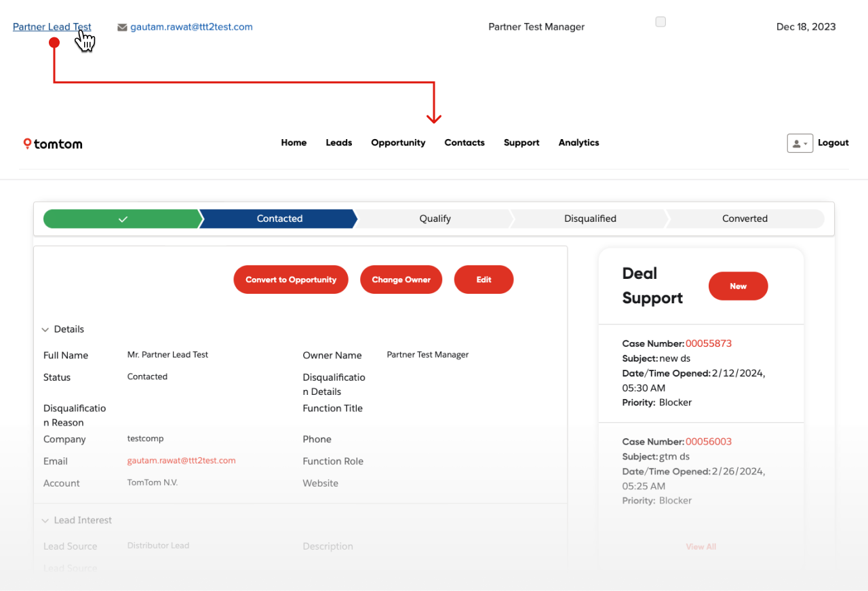Viewport: 868px width, 591px height.
Task: Open the Leads menu
Action: tap(338, 142)
